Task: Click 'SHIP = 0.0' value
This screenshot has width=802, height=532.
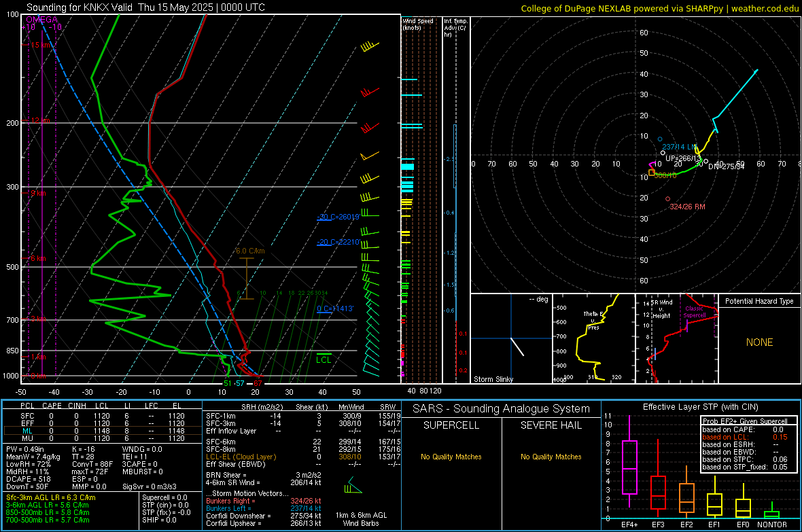Action: (159, 520)
